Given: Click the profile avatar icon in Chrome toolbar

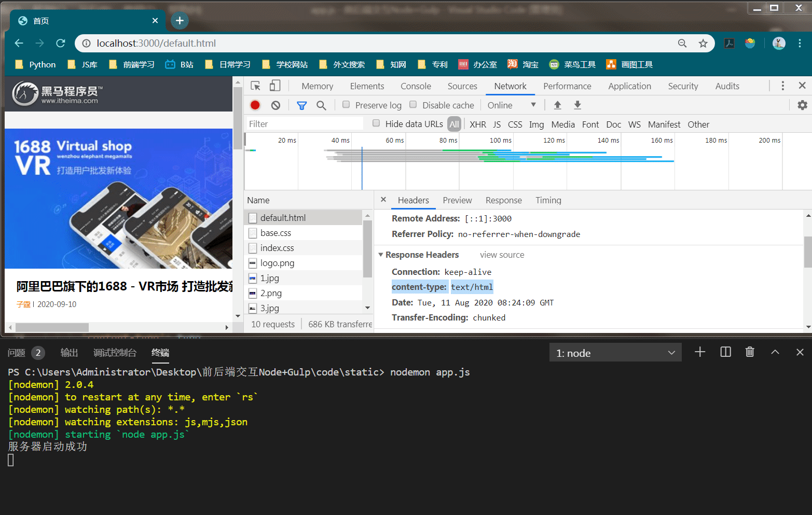Looking at the screenshot, I should (x=779, y=44).
